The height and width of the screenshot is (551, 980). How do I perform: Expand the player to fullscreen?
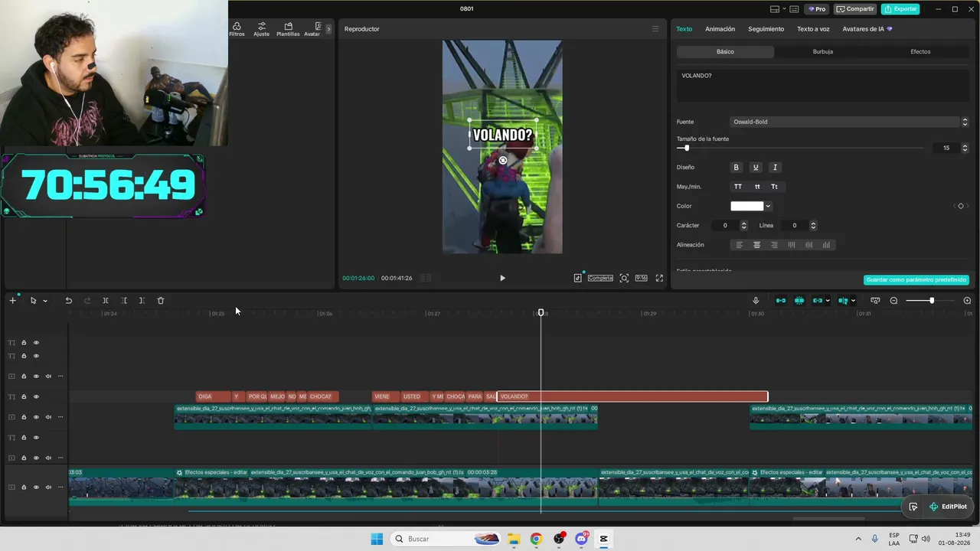pyautogui.click(x=659, y=279)
